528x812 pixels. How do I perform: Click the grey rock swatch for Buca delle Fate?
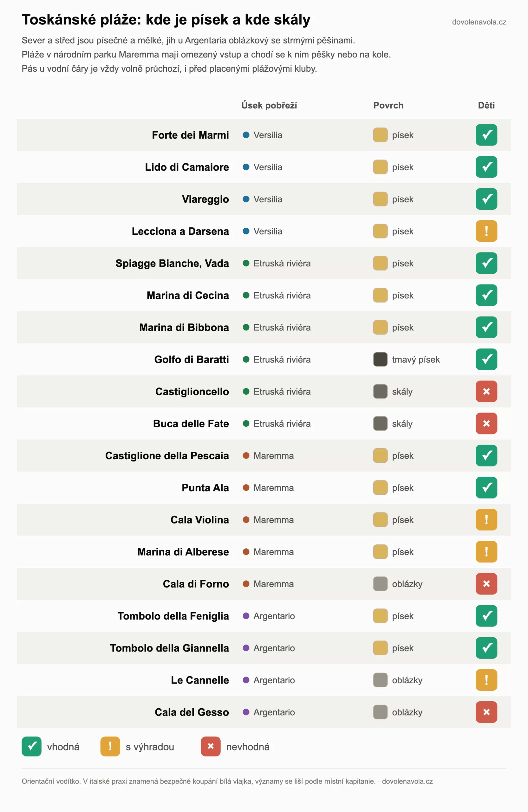click(380, 423)
